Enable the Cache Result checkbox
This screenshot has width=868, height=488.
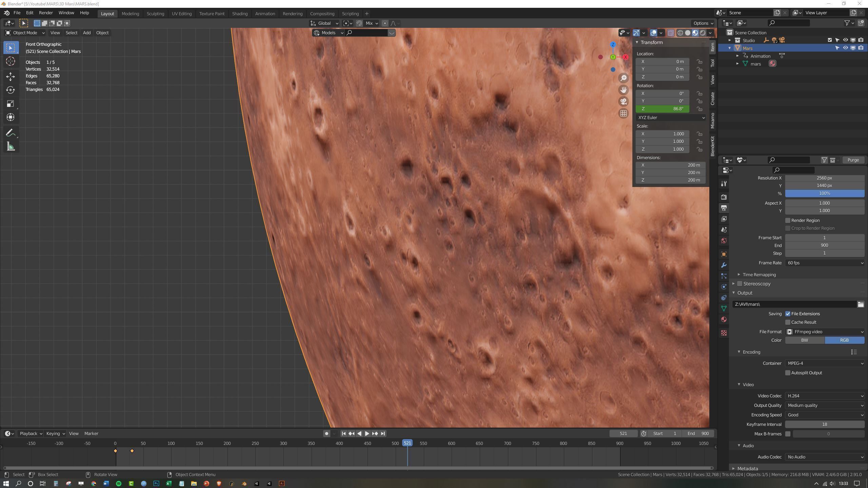(788, 322)
